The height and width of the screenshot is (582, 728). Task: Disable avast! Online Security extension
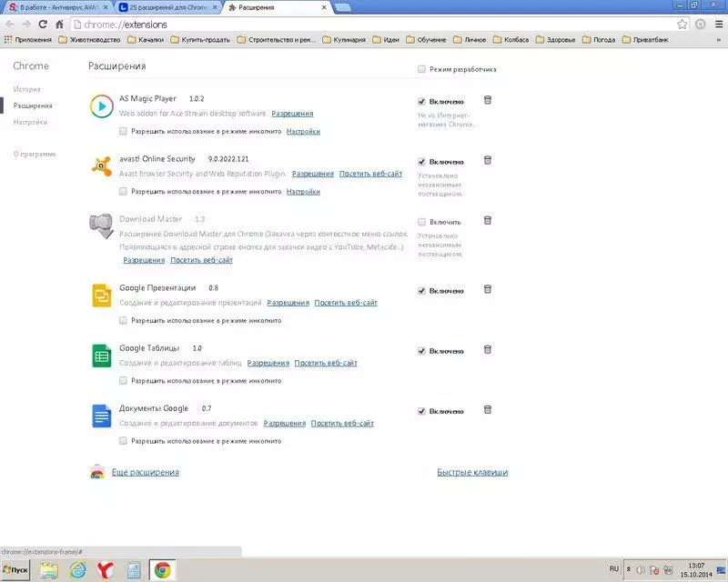421,162
